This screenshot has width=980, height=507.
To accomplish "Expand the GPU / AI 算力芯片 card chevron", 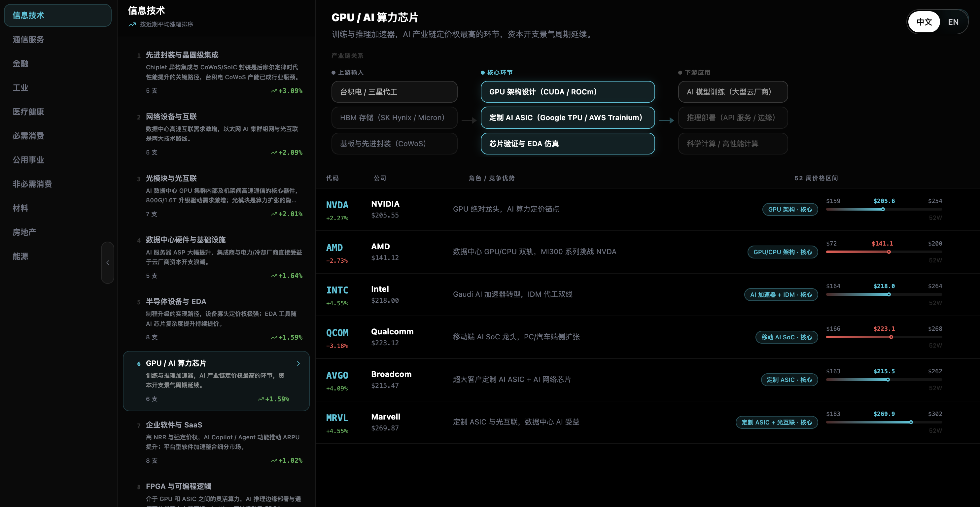I will (x=298, y=364).
